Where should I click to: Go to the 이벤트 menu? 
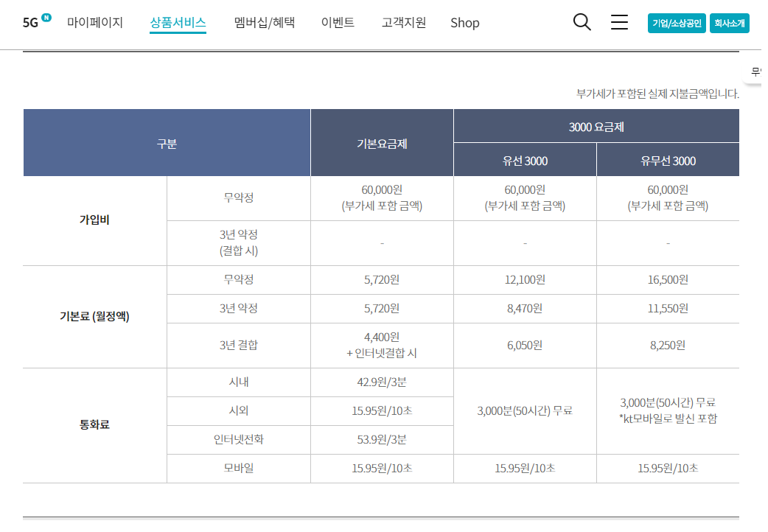click(338, 22)
